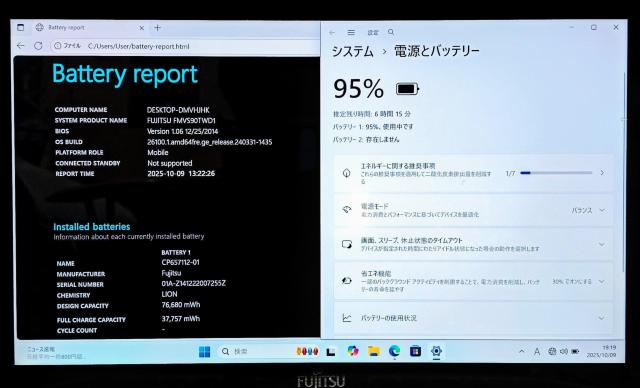This screenshot has height=388, width=640.
Task: Click the energy recommendations 1/7 progress bar
Action: [556, 173]
